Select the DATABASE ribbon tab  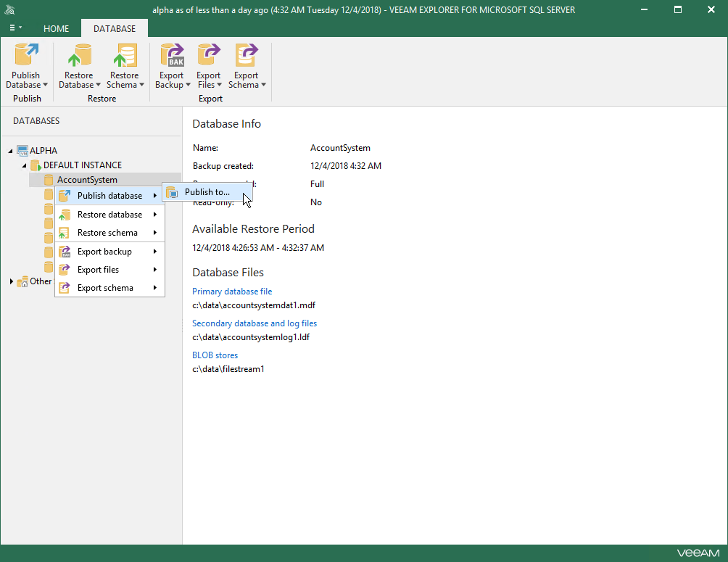(115, 28)
